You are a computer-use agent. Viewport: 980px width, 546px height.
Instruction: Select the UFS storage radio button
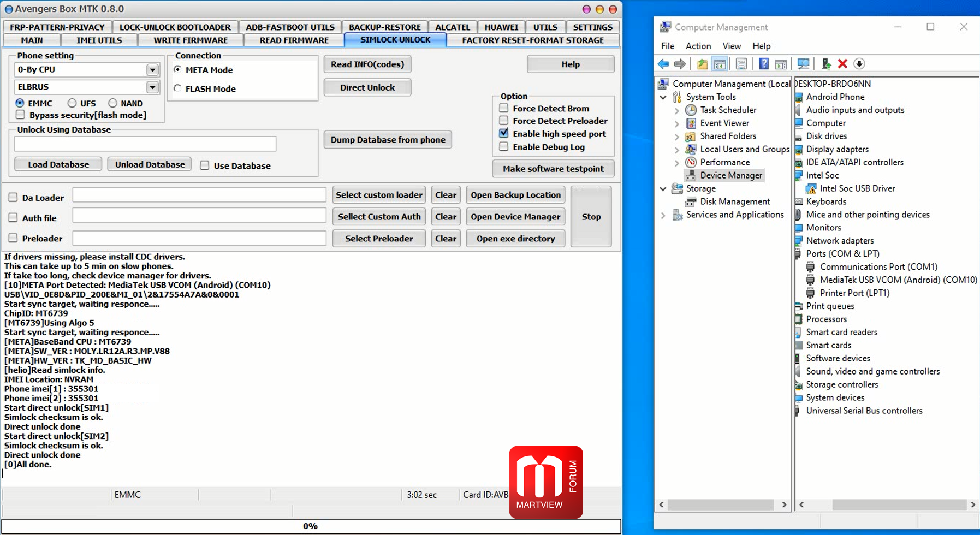coord(72,103)
